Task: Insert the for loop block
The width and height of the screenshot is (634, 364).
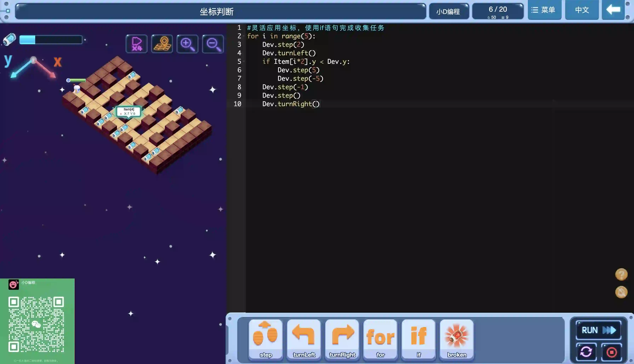Action: point(380,339)
